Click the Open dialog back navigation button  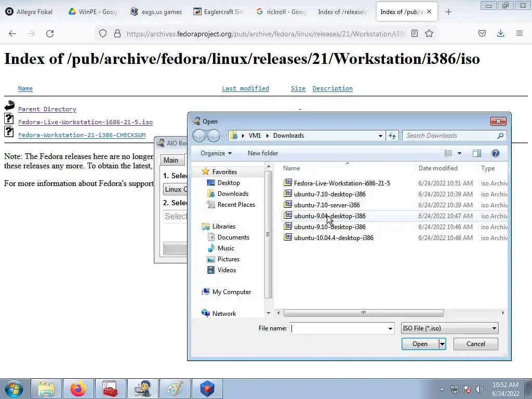(x=199, y=136)
